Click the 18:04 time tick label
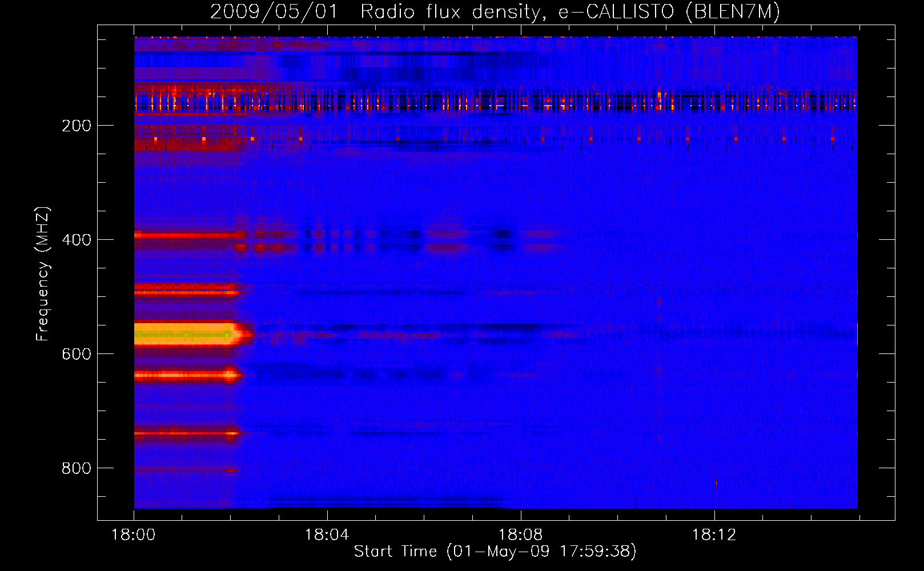The width and height of the screenshot is (924, 571). pos(327,535)
